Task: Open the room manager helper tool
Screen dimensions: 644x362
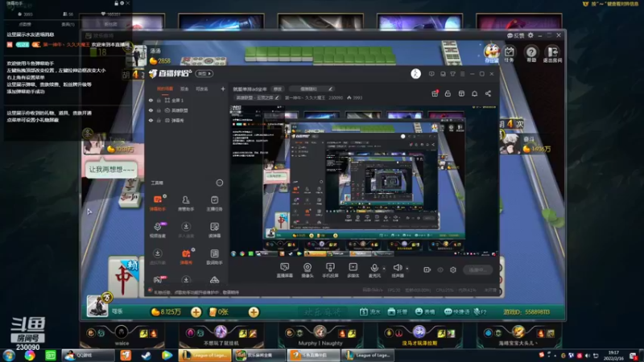Action: 186,204
